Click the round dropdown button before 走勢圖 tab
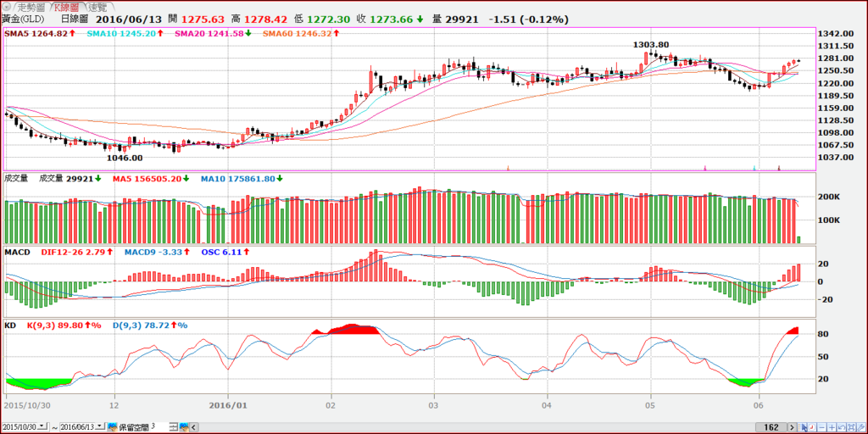The image size is (868, 434). (7, 7)
